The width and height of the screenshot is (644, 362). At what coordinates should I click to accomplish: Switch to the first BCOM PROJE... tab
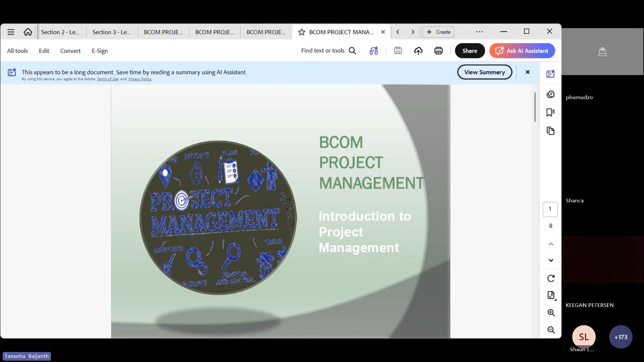pos(163,32)
